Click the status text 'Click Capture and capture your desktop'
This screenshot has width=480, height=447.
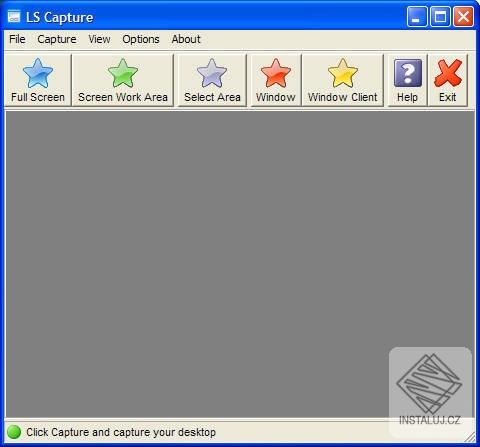[x=121, y=432]
